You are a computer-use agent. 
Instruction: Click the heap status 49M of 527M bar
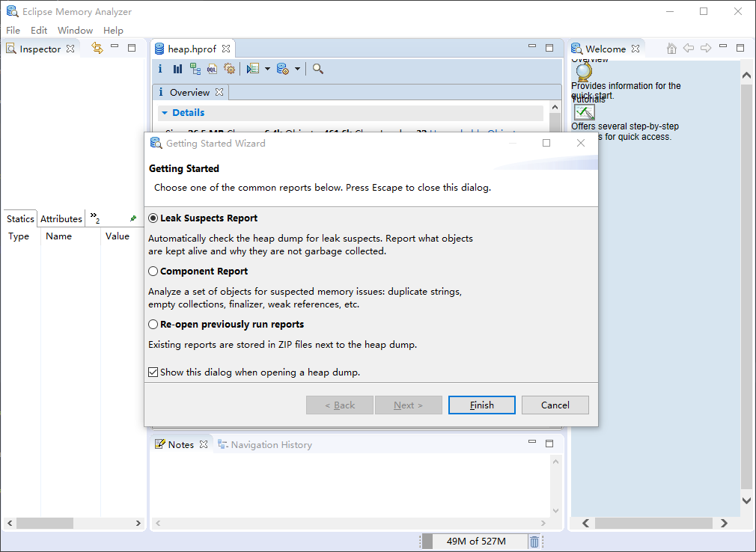476,542
